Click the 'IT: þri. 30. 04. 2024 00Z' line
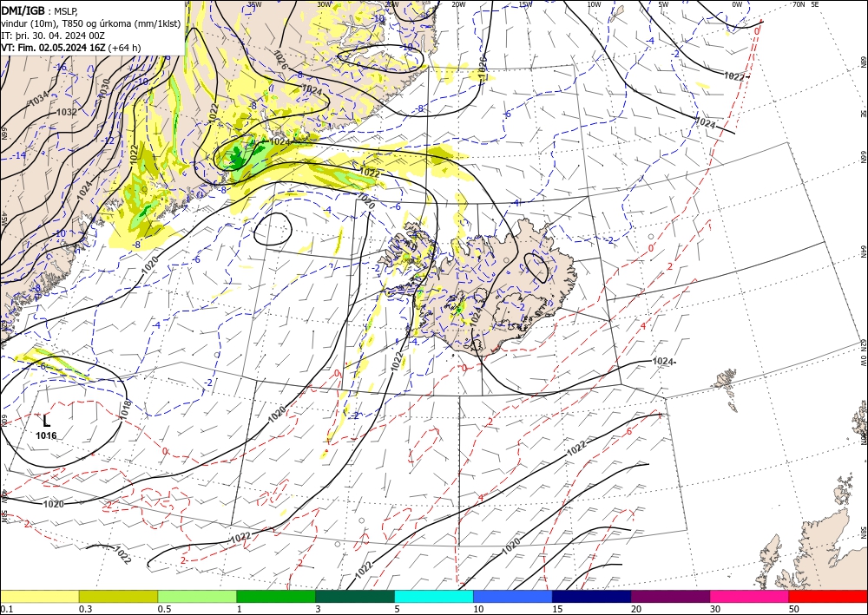The width and height of the screenshot is (868, 615). [53, 36]
